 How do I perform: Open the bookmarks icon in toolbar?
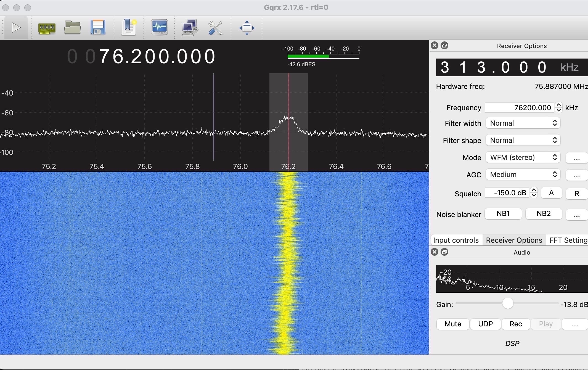point(129,28)
